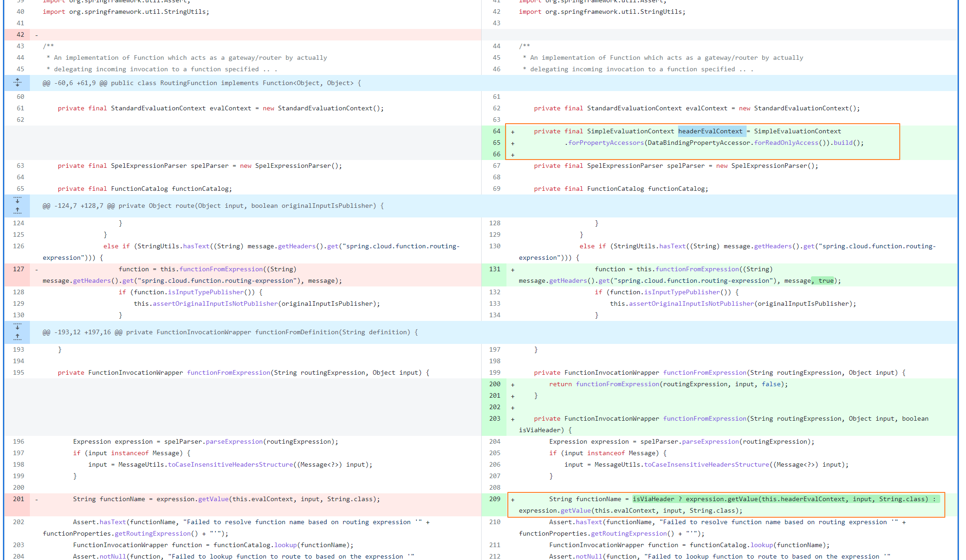The height and width of the screenshot is (560, 966).
Task: Click toCaseInsensitiveHeadersStructure on right line 206
Action: pos(707,464)
